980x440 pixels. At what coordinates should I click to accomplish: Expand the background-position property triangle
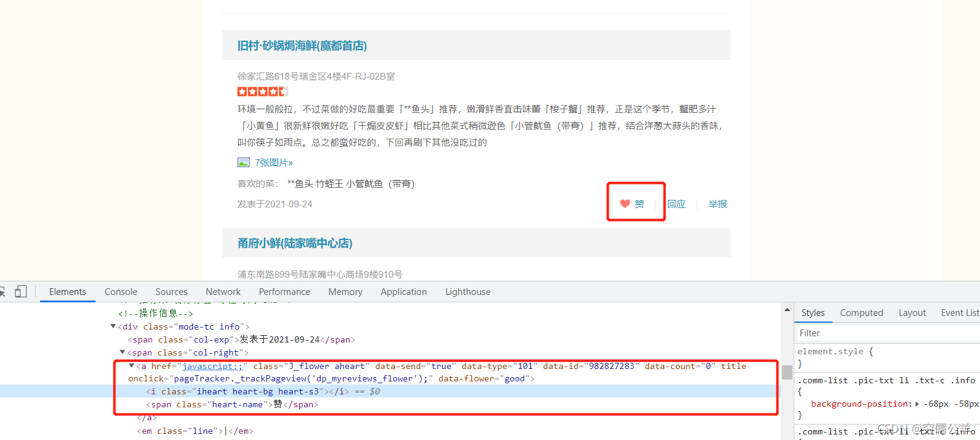(917, 404)
